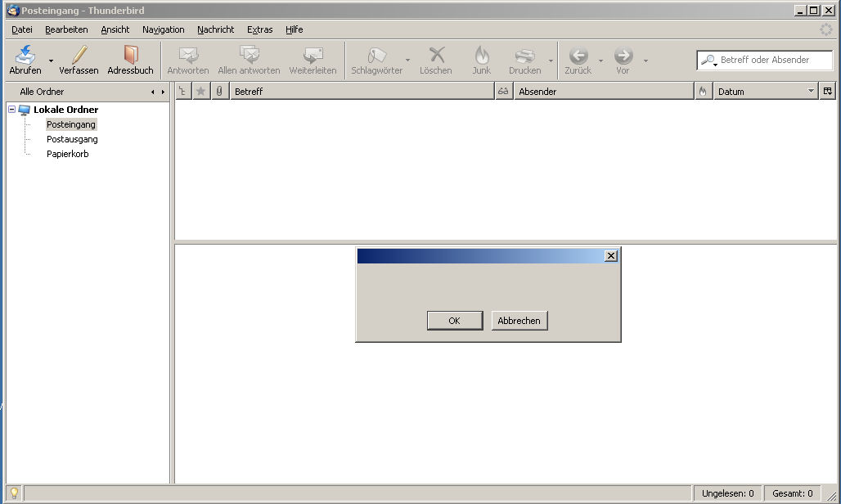Sort by Absender column
Image resolution: width=841 pixels, height=504 pixels.
coord(604,91)
